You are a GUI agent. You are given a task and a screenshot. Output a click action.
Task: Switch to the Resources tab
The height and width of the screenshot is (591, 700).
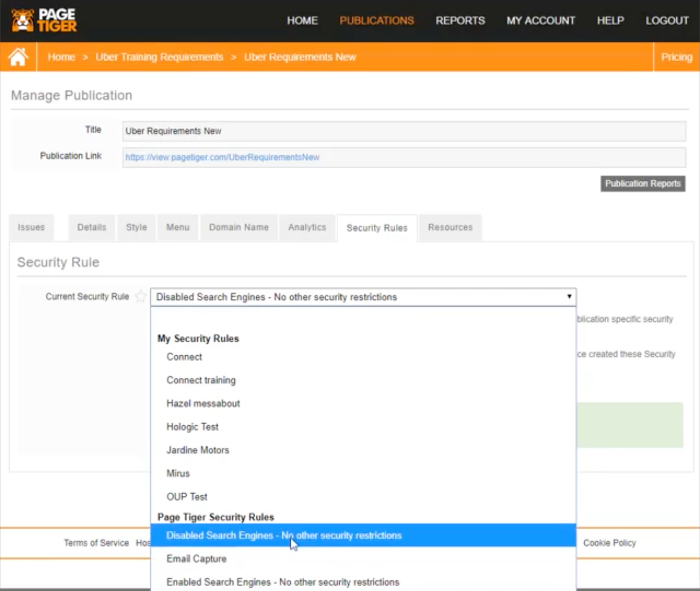(450, 227)
